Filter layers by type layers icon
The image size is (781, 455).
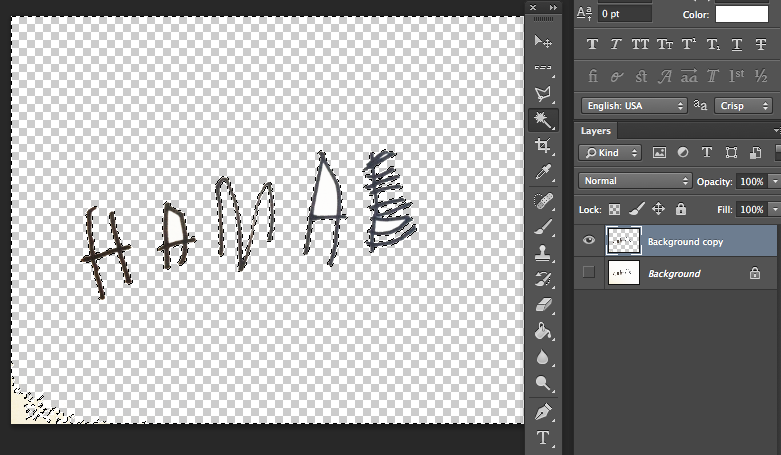pyautogui.click(x=706, y=152)
